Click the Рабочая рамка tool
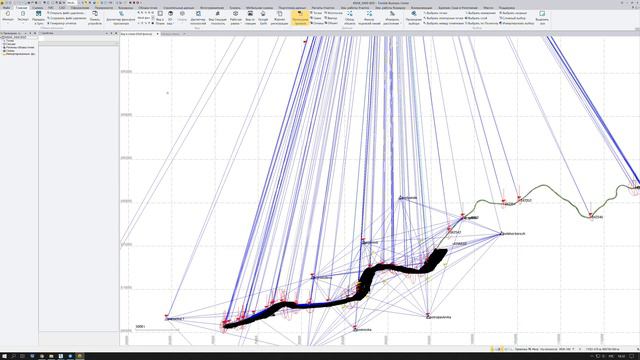 tap(236, 18)
